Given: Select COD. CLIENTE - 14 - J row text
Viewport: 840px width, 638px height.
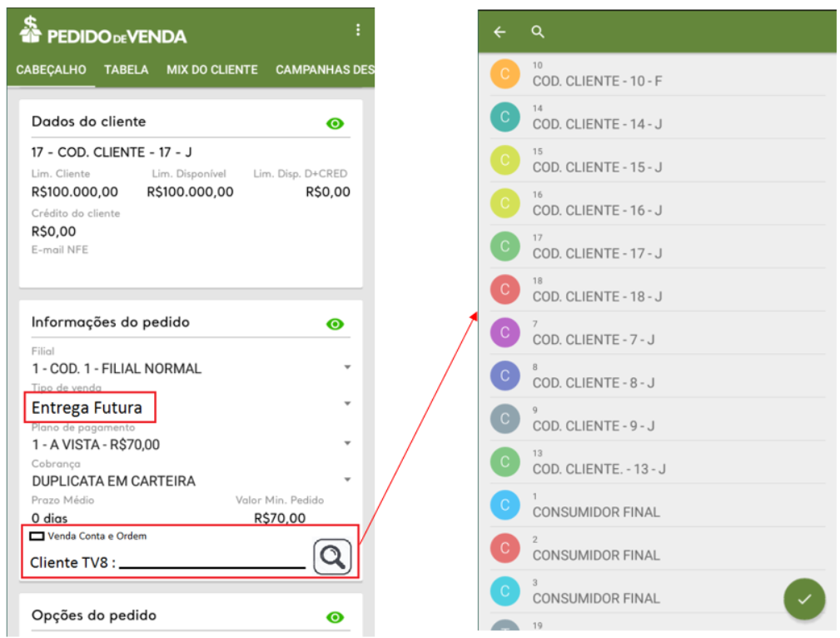Looking at the screenshot, I should coord(597,124).
